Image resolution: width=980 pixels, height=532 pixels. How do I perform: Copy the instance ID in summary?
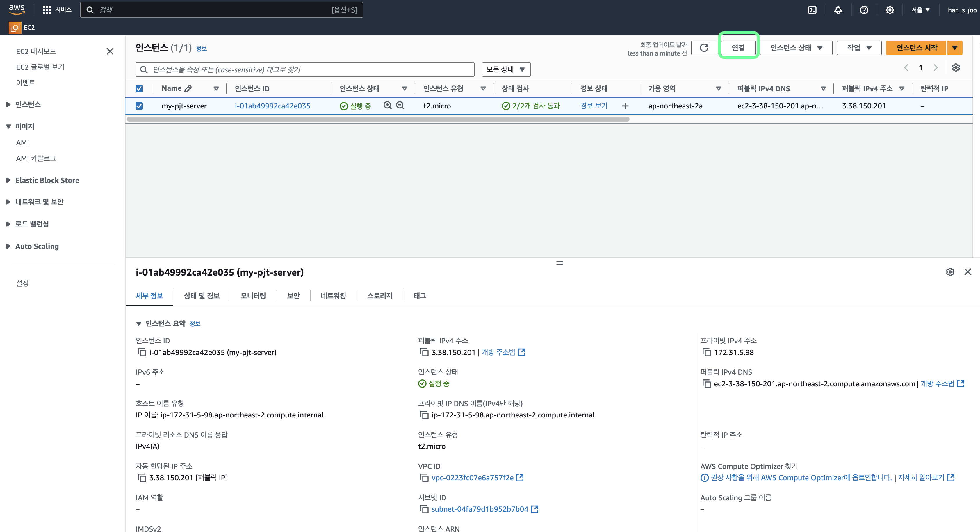click(x=142, y=352)
